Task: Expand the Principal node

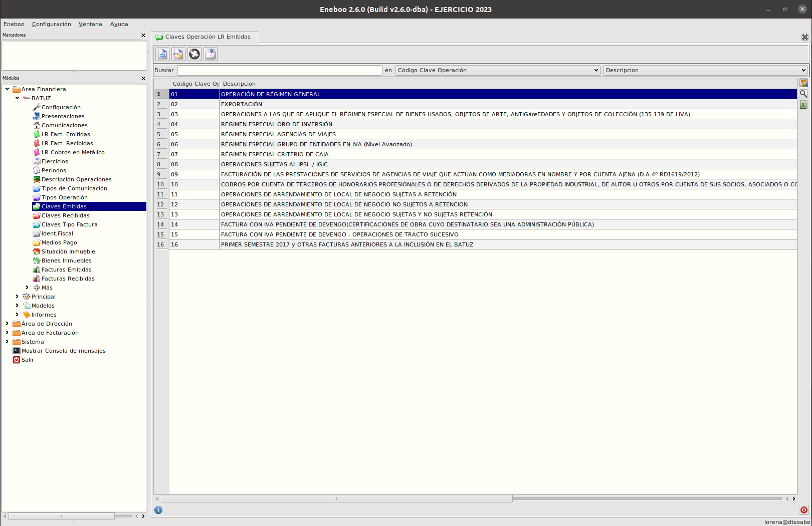Action: click(x=17, y=297)
